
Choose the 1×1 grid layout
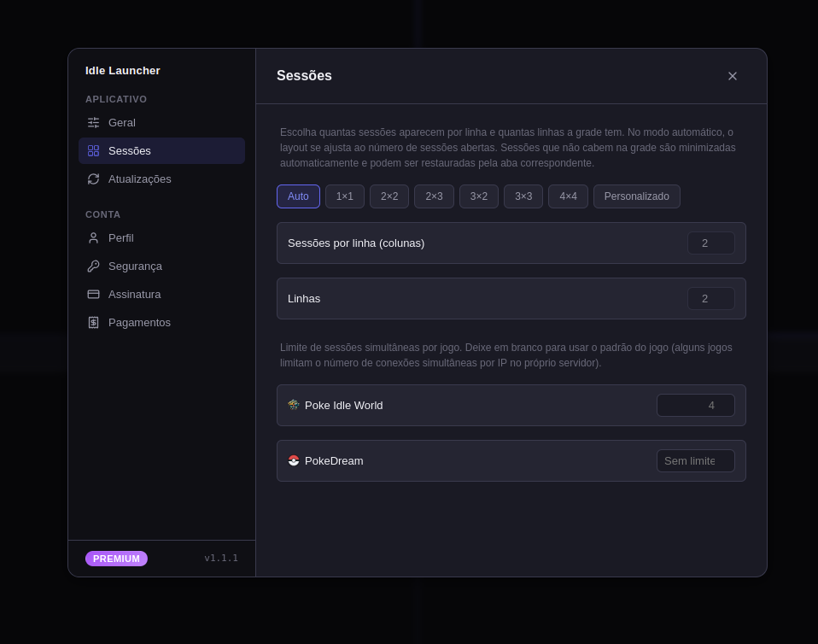pyautogui.click(x=345, y=196)
